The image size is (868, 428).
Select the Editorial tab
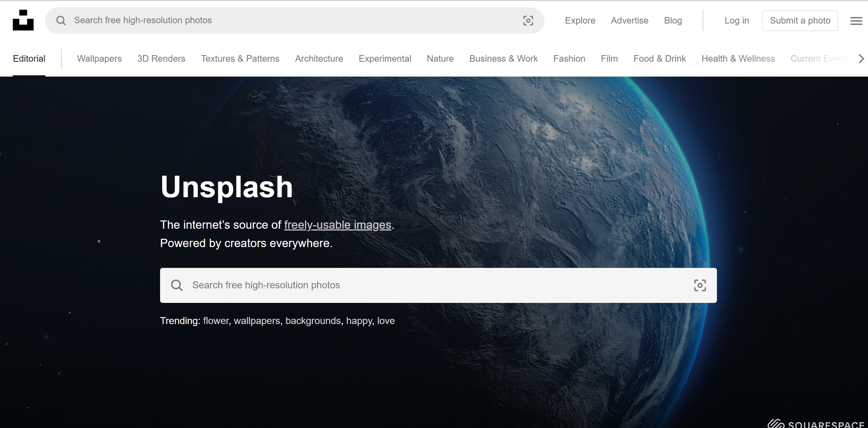tap(29, 59)
